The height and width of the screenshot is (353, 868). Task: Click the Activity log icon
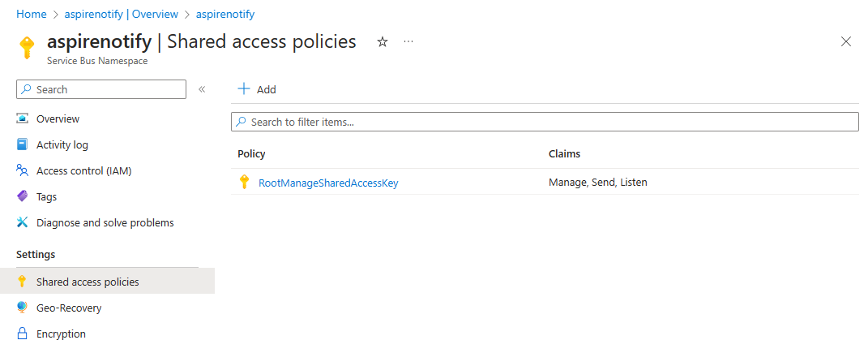pyautogui.click(x=22, y=144)
